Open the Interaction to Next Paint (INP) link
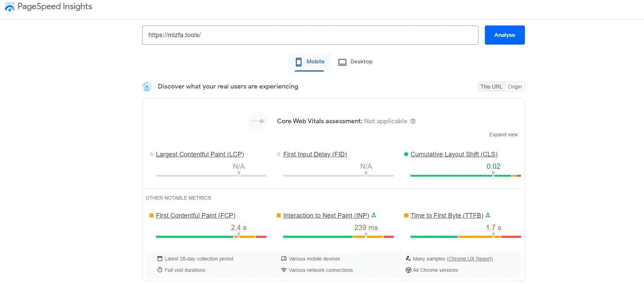 tap(326, 216)
